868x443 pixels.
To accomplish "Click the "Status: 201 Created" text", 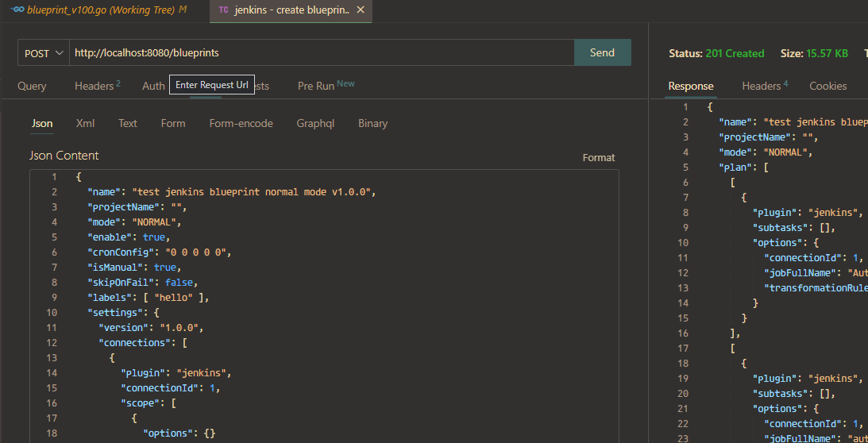I will 716,54.
